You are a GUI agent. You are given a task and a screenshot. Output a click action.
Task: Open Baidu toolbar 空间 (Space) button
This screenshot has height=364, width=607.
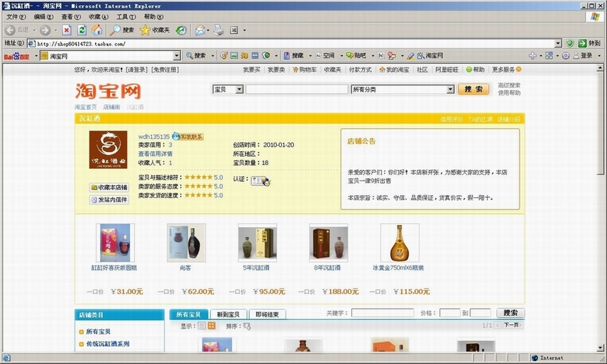click(x=325, y=56)
